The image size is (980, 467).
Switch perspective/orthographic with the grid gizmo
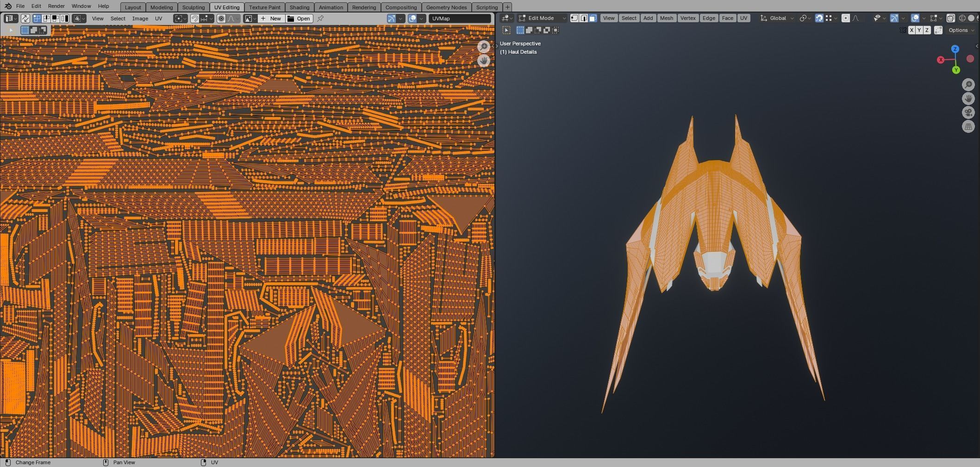(x=968, y=126)
